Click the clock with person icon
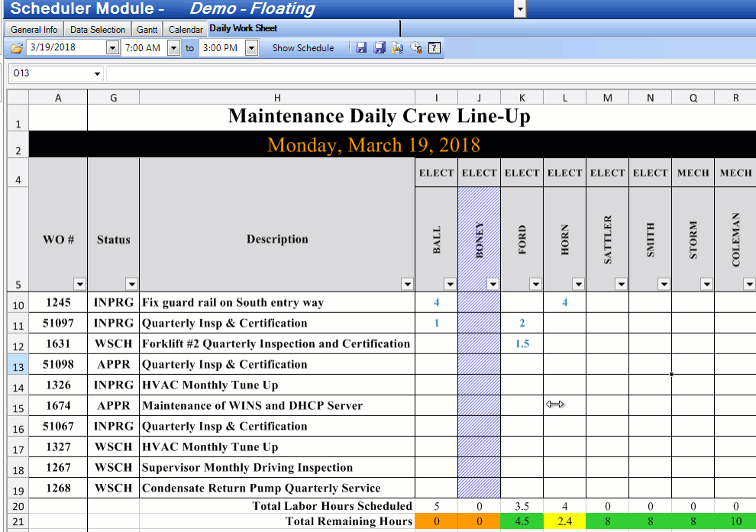This screenshot has width=756, height=532. pos(416,48)
